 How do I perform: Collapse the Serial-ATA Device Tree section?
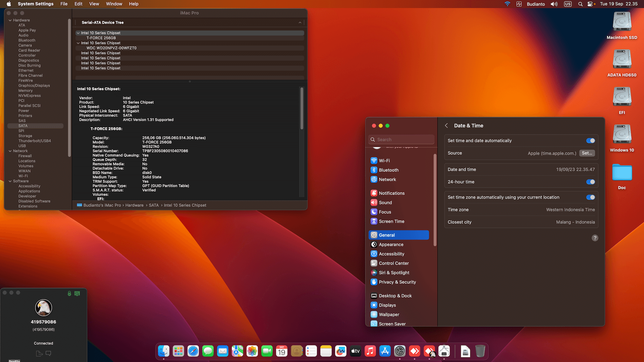tap(300, 22)
